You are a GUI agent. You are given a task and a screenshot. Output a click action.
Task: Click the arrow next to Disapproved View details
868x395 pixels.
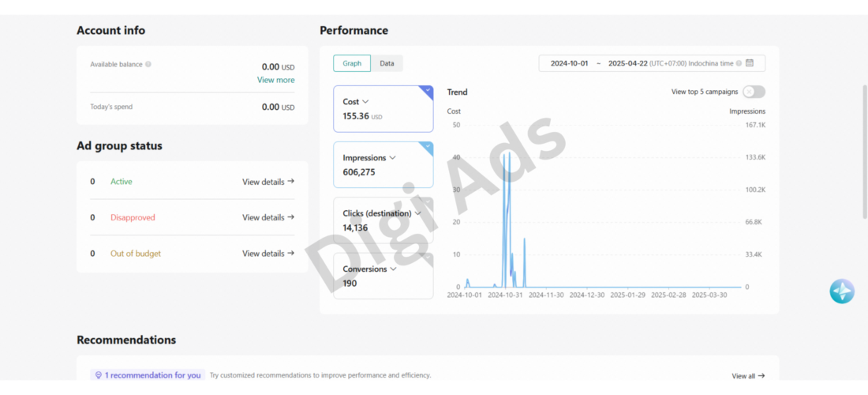[x=291, y=217]
